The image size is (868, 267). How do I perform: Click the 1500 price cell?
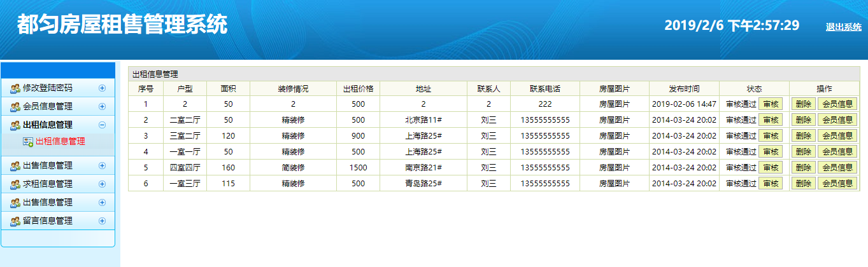point(358,167)
